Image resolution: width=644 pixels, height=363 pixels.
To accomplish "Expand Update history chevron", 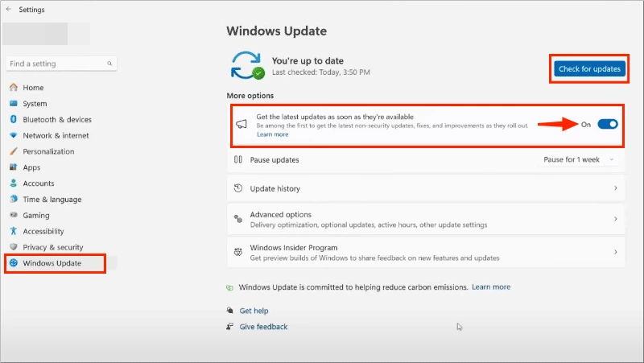I will pyautogui.click(x=615, y=188).
